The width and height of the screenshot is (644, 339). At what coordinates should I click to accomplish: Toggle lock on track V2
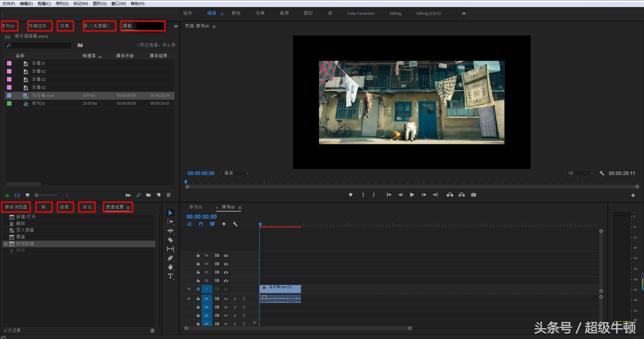pos(198,281)
